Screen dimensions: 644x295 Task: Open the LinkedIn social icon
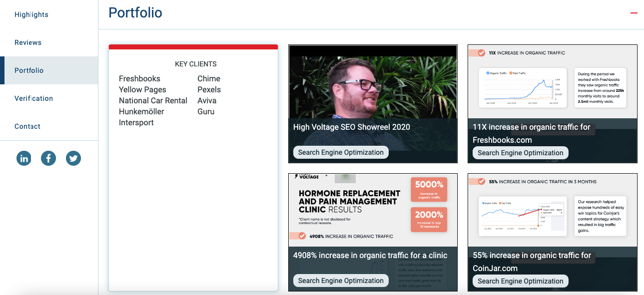(23, 158)
